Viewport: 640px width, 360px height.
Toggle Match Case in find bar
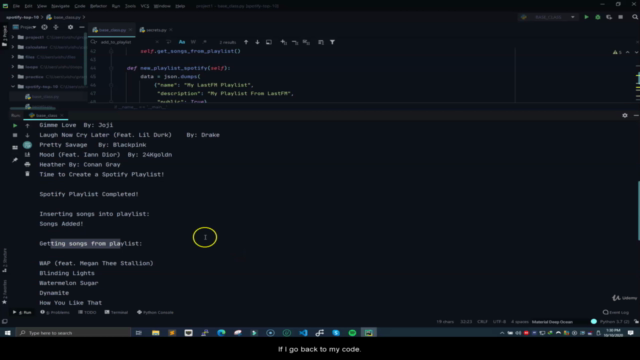(x=182, y=42)
